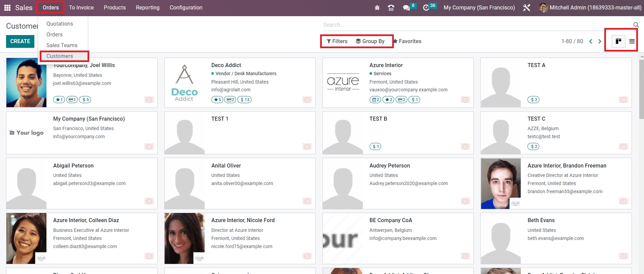Go to next page of customers
This screenshot has height=274, width=644.
click(600, 41)
